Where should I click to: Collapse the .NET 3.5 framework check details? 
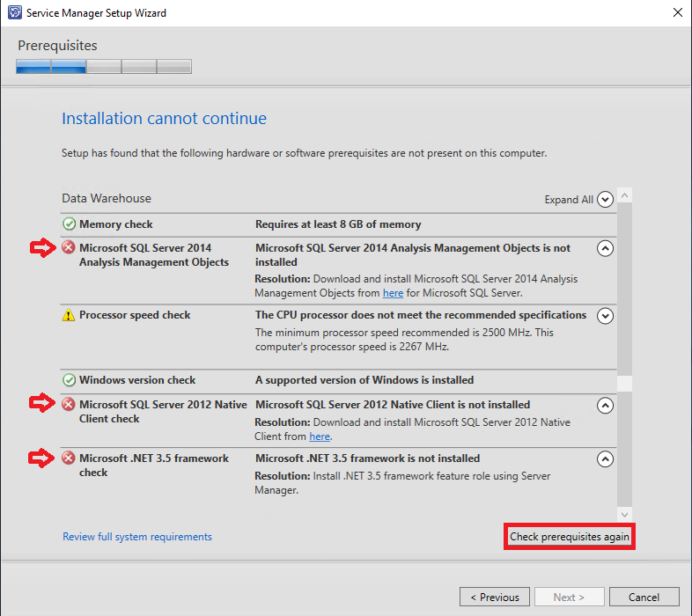pyautogui.click(x=605, y=458)
